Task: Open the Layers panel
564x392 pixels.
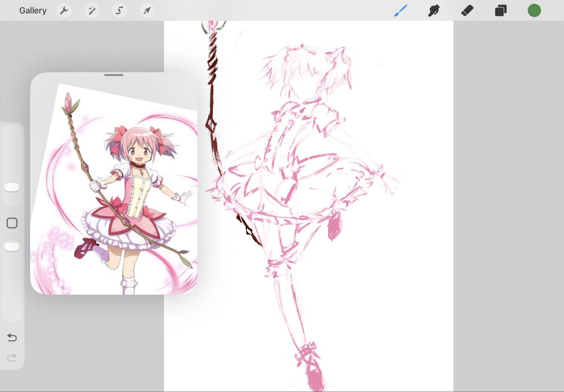Action: (500, 10)
